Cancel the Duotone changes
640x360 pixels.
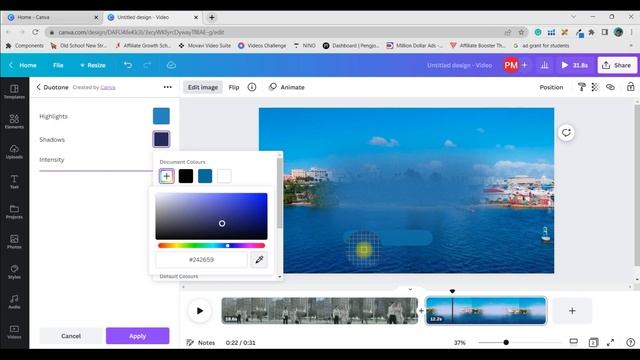(x=71, y=336)
